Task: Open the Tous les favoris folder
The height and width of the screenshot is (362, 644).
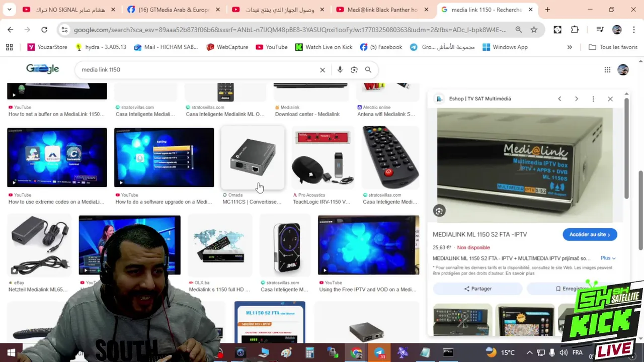Action: [613, 47]
